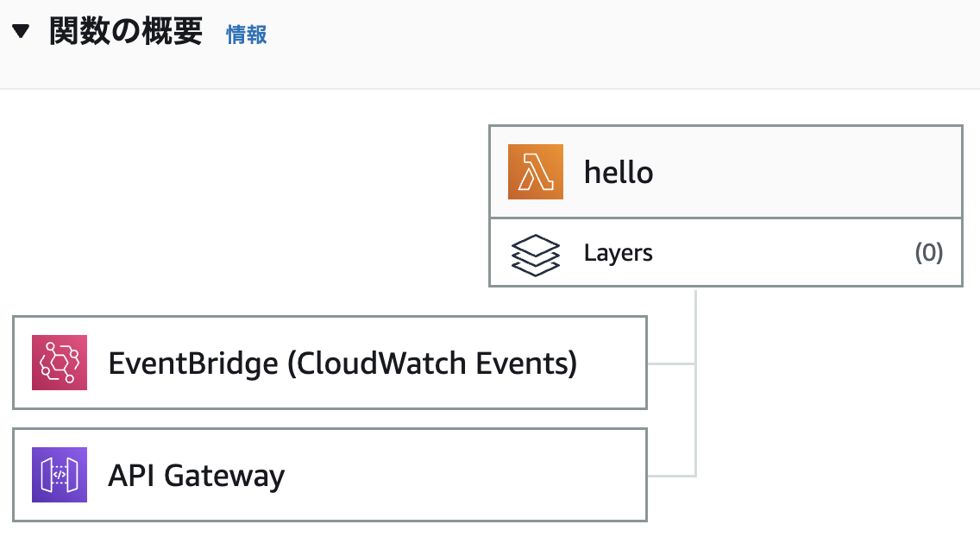This screenshot has height=537, width=980.
Task: Click the hello function name text
Action: pos(619,171)
